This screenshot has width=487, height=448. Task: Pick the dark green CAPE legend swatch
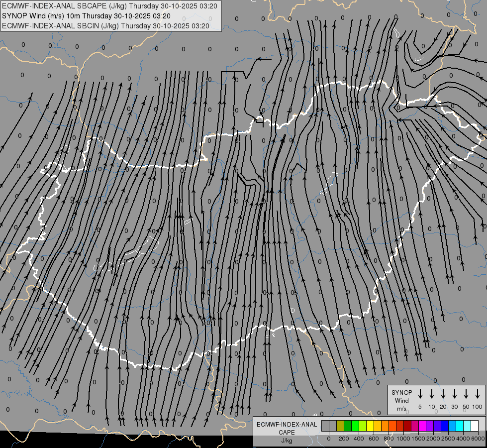pyautogui.click(x=348, y=426)
